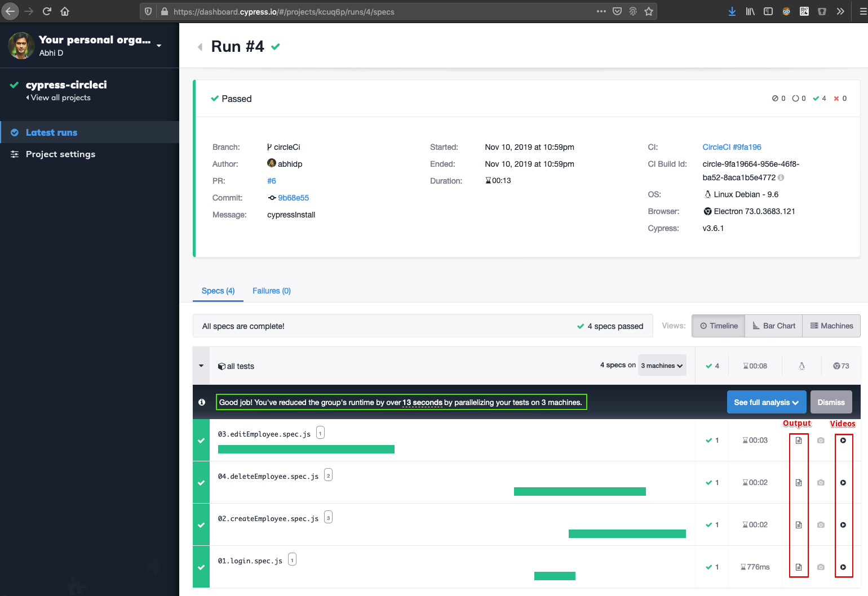Open pull request #6 link

[272, 181]
